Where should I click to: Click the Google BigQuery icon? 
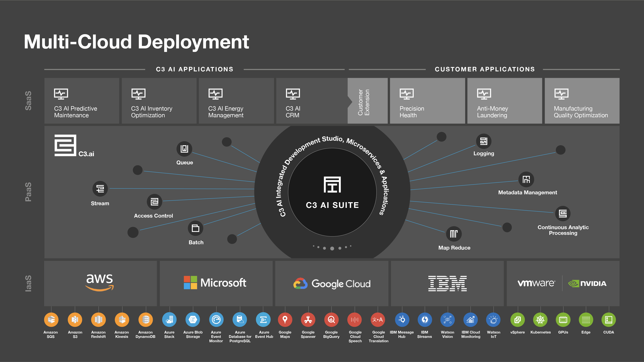331,320
